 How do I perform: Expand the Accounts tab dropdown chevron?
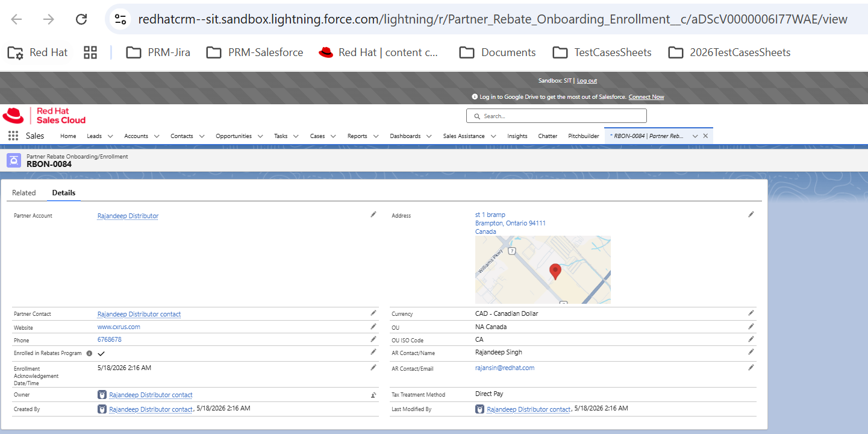coord(157,136)
